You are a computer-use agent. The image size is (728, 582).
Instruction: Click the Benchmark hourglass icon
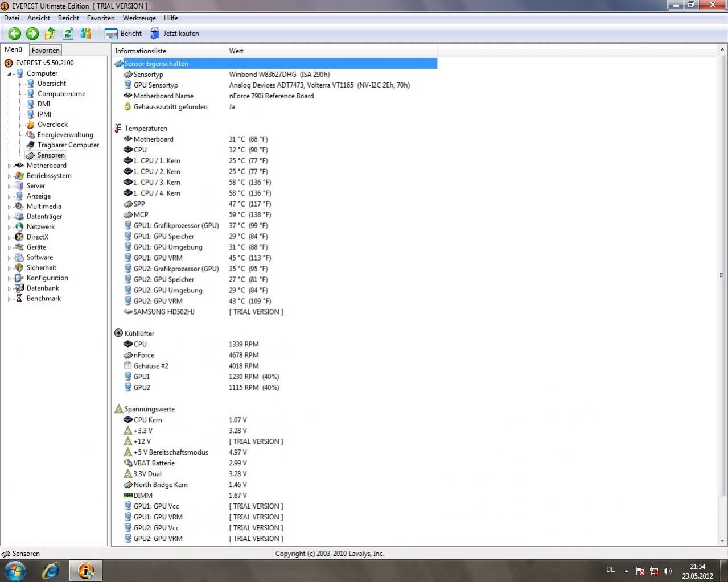[x=19, y=299]
